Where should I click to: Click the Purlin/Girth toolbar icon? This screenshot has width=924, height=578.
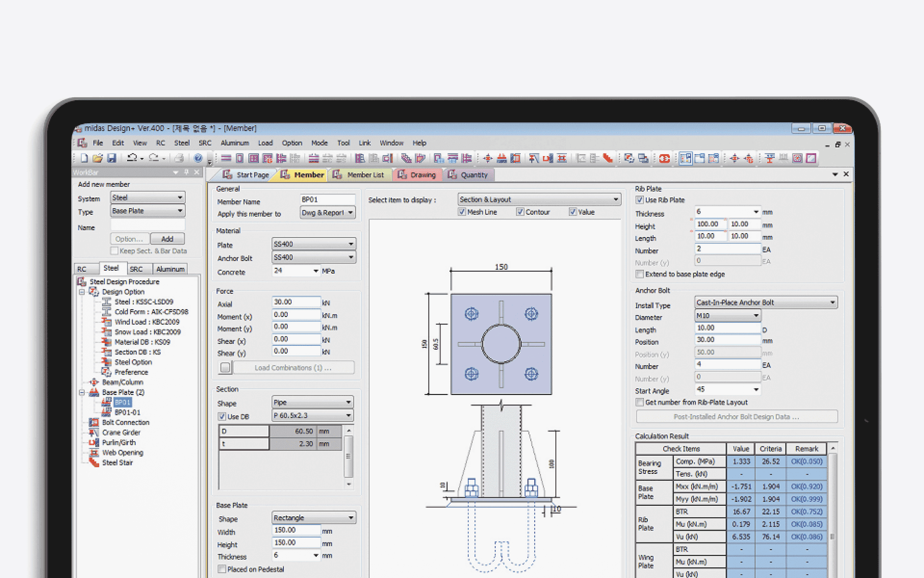[x=547, y=158]
